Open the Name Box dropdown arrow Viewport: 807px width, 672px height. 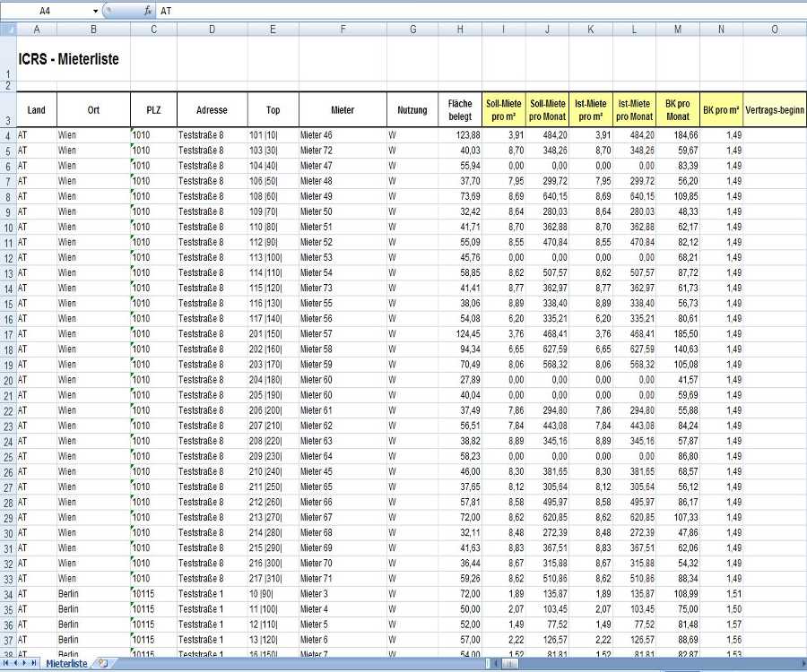(x=95, y=11)
